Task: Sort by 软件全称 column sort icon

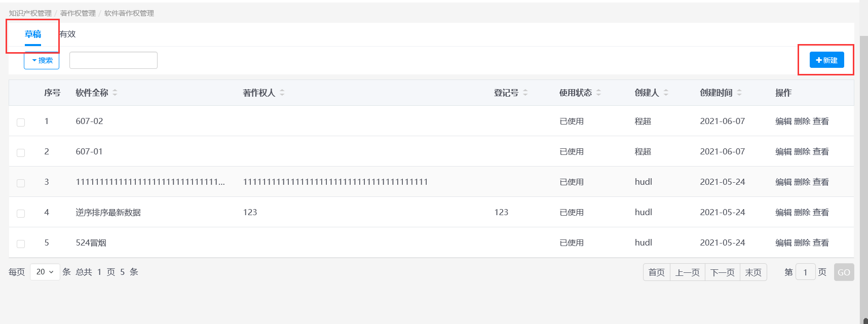Action: [115, 93]
